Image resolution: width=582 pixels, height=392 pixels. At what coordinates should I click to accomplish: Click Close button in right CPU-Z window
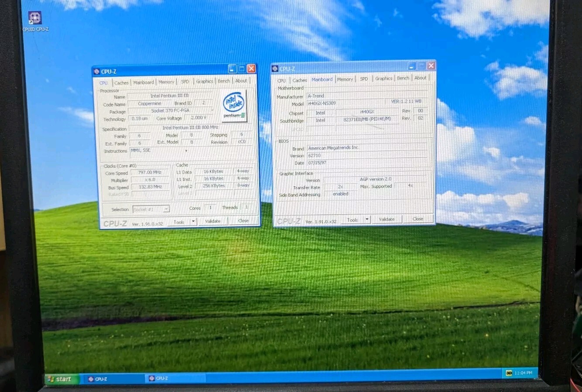[418, 219]
